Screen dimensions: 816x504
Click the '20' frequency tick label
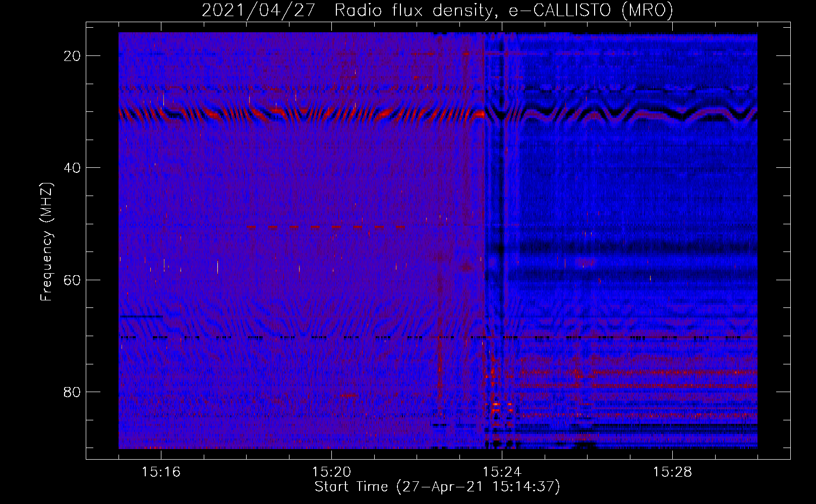click(73, 56)
